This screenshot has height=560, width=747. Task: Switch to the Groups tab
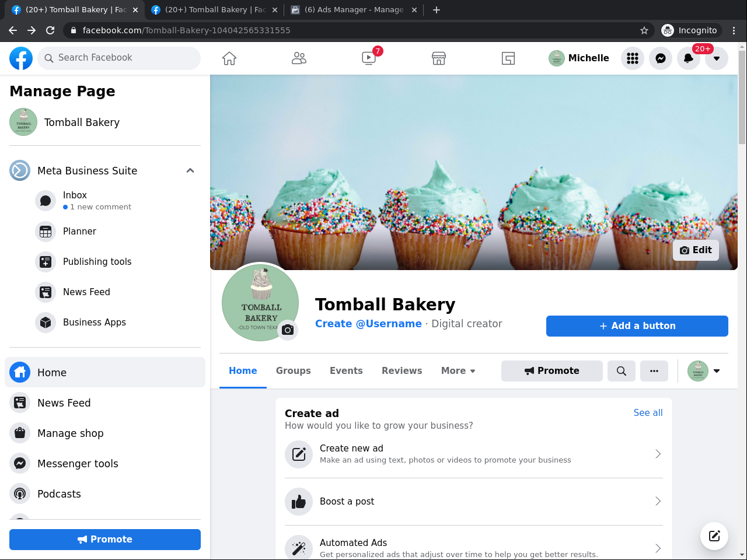[294, 371]
